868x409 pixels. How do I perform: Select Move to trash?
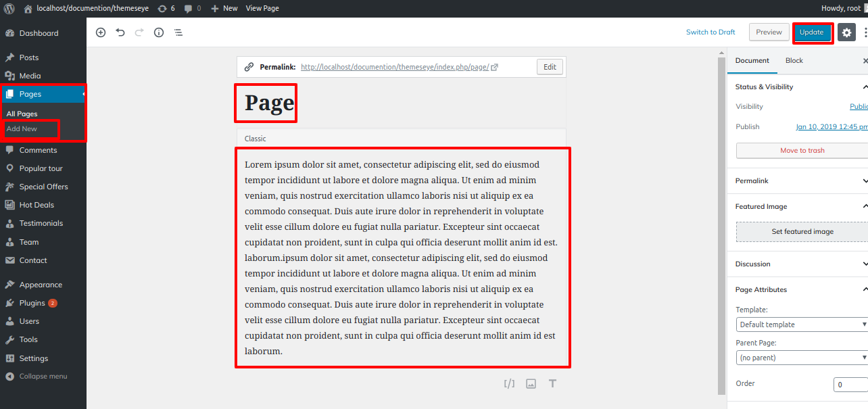[x=802, y=150]
